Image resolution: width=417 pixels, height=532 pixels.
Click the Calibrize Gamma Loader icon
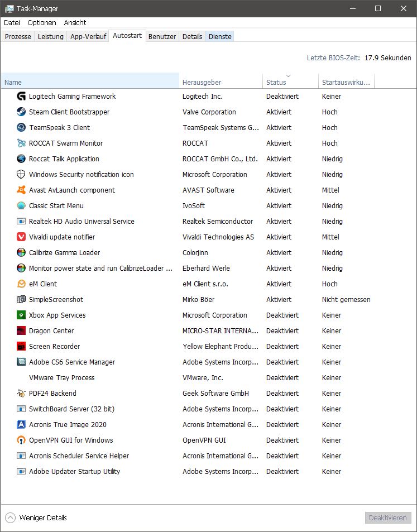21,252
